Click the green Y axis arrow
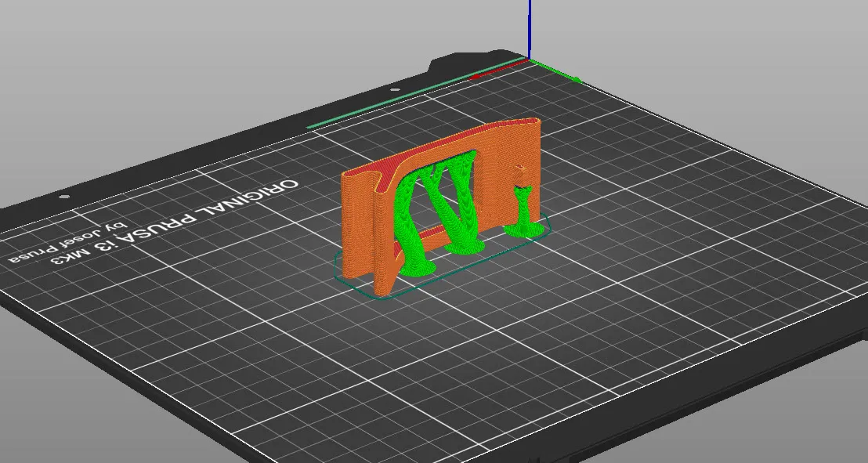 point(555,71)
